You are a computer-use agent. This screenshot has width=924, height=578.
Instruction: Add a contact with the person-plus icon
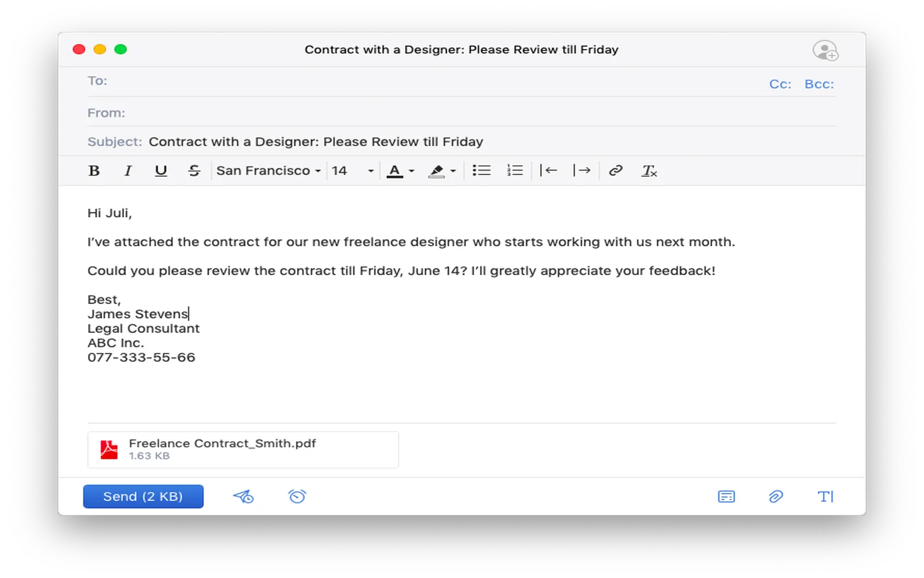pyautogui.click(x=825, y=50)
